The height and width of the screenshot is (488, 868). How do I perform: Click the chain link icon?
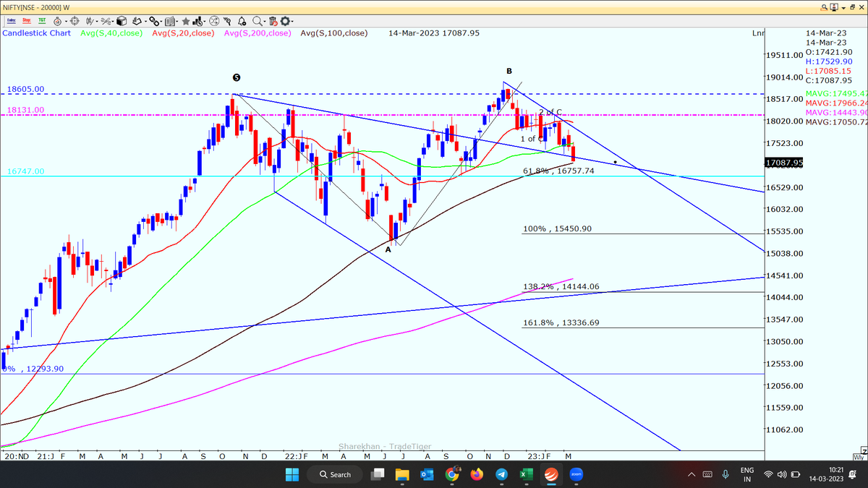[153, 22]
